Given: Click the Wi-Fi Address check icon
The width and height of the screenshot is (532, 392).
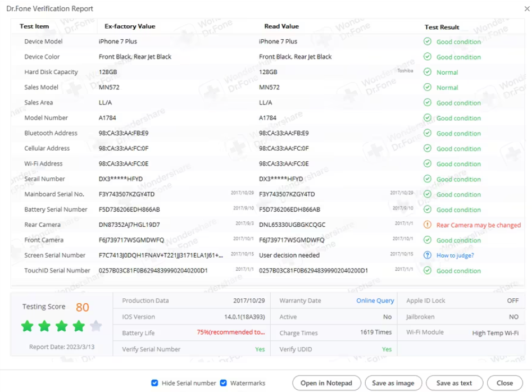Looking at the screenshot, I should pos(428,163).
